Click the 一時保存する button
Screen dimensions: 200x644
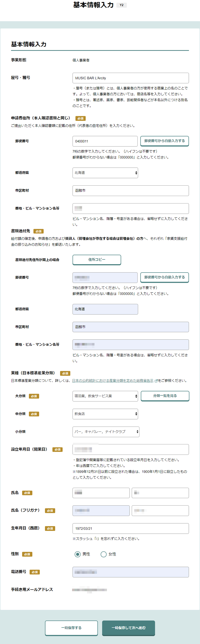click(x=71, y=628)
